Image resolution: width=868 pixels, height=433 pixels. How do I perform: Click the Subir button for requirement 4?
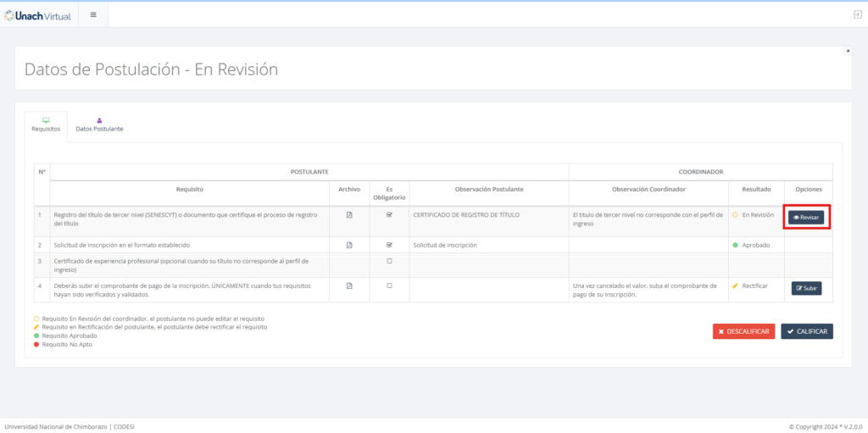point(806,288)
